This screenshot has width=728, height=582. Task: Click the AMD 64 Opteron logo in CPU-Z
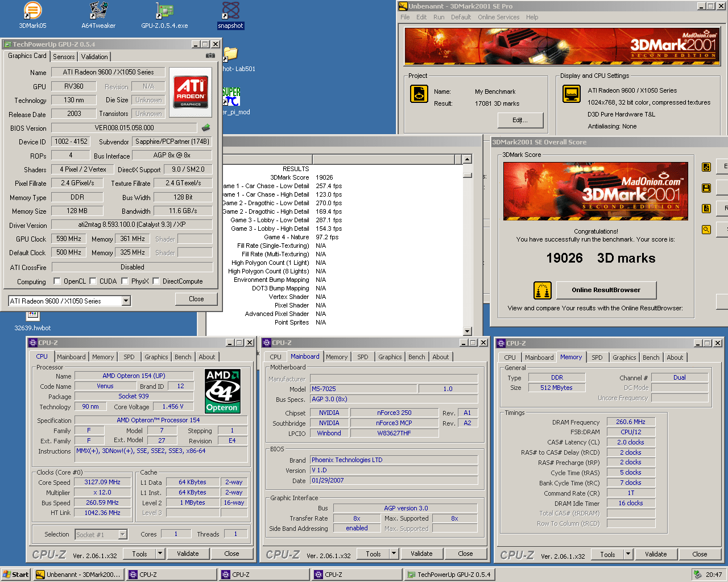pos(222,391)
